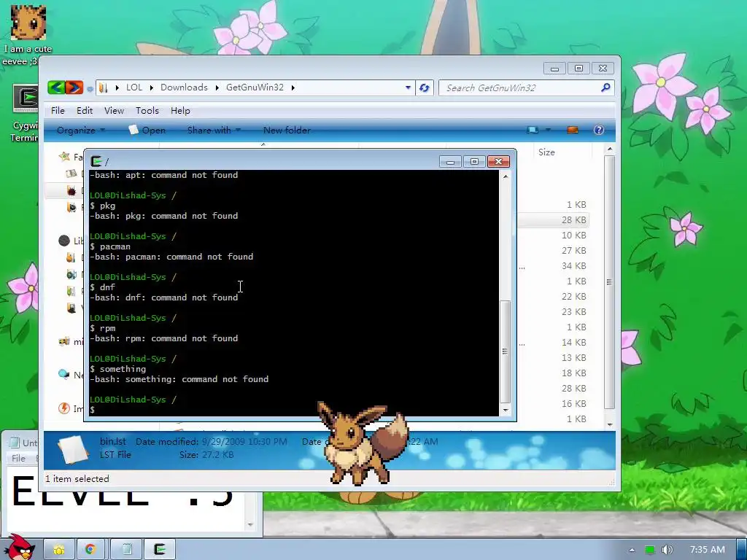The height and width of the screenshot is (560, 747).
Task: Open the Eevee desktop shortcut icon
Action: (28, 23)
